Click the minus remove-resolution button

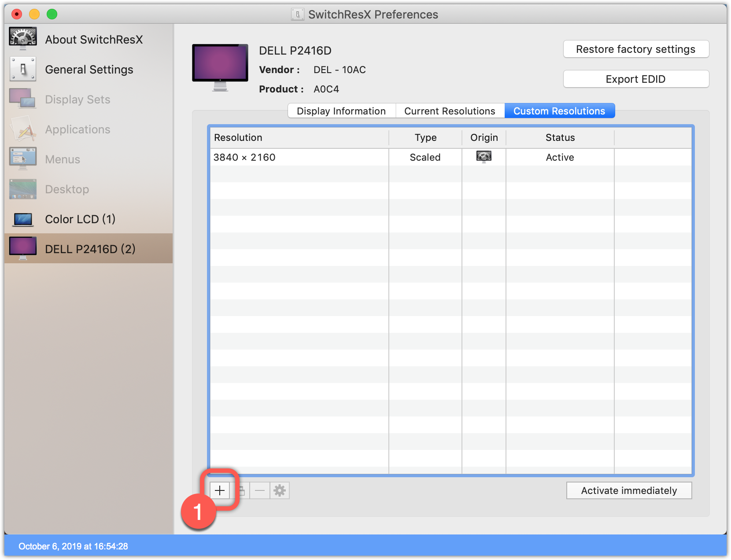(x=260, y=490)
